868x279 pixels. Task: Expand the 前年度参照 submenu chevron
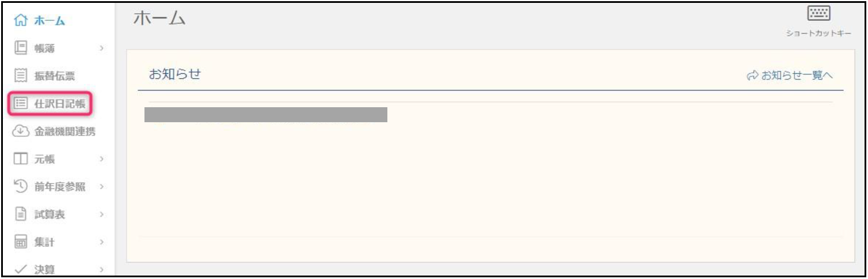coord(101,186)
